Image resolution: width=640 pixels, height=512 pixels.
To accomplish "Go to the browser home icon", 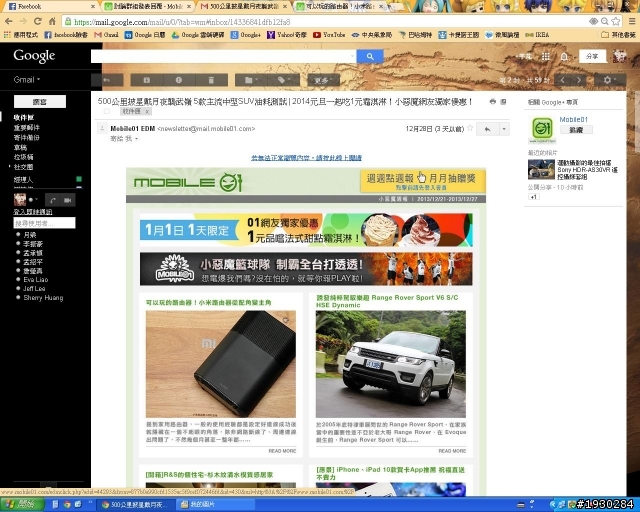I will tap(52, 21).
